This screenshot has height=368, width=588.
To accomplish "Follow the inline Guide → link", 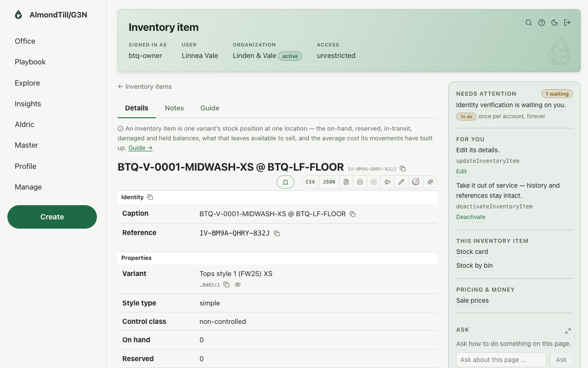I will [x=141, y=148].
